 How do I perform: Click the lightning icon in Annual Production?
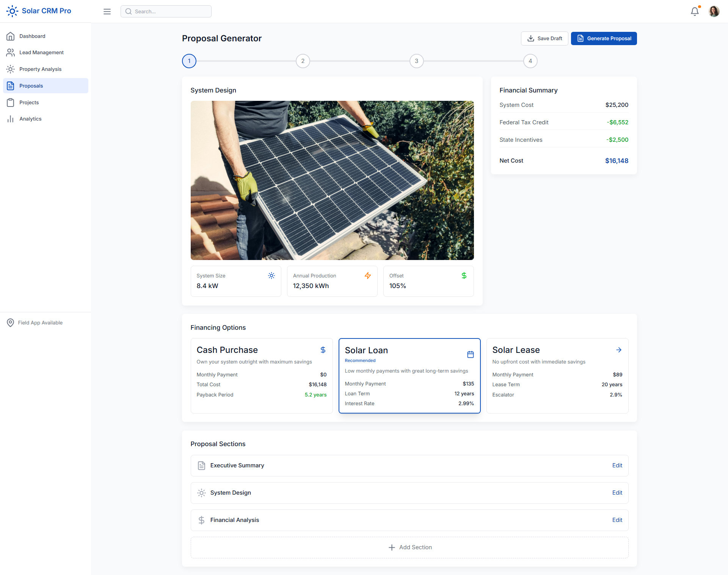click(x=367, y=276)
